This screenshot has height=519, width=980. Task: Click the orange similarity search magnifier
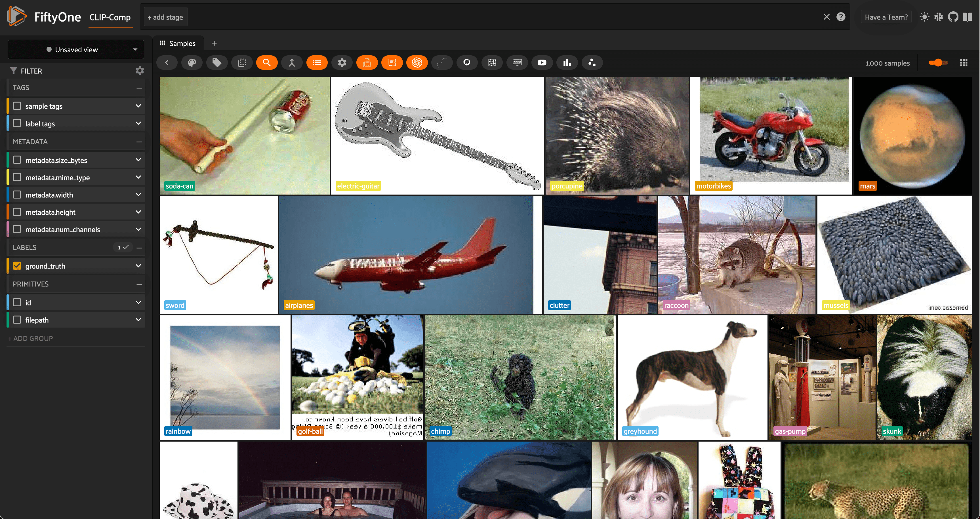[x=267, y=63]
